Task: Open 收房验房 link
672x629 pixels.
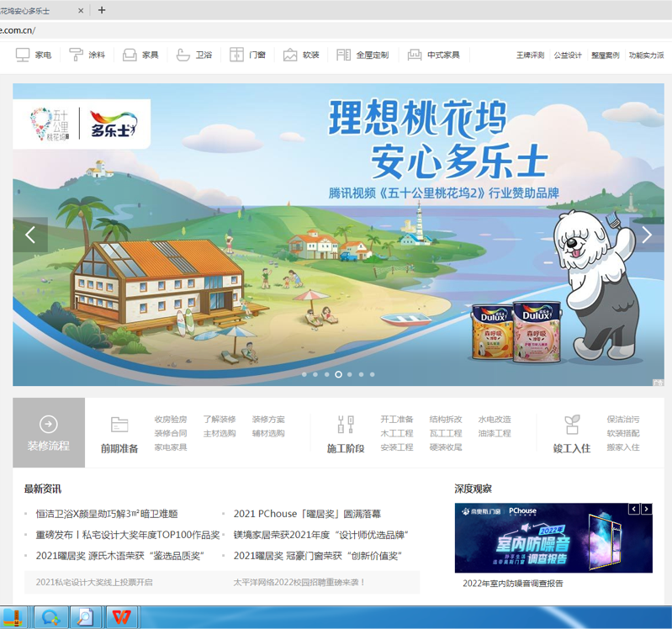Action: (x=171, y=420)
